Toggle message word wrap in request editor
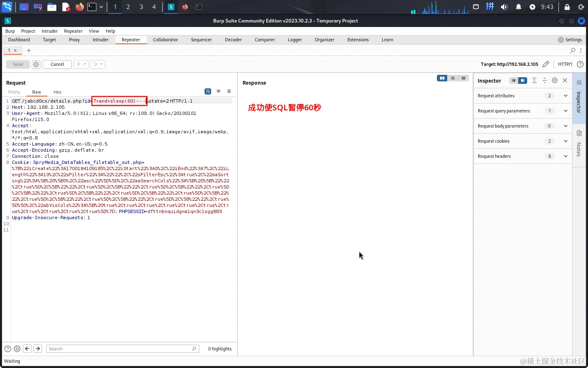 [x=208, y=91]
